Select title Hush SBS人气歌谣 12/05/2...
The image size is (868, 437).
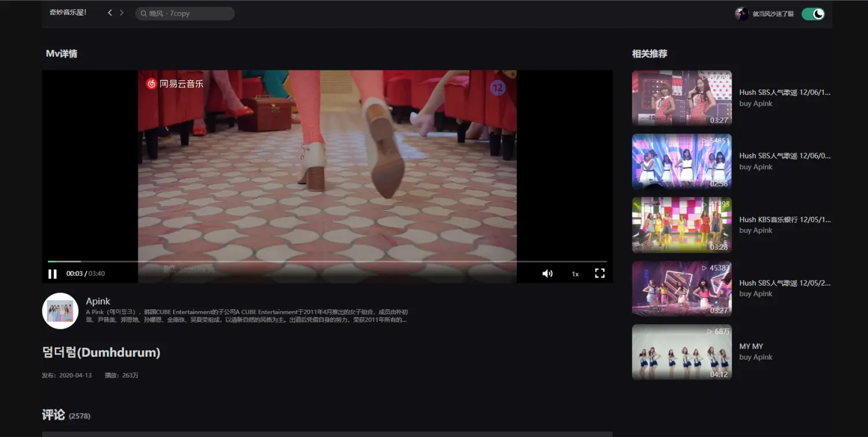coord(785,283)
